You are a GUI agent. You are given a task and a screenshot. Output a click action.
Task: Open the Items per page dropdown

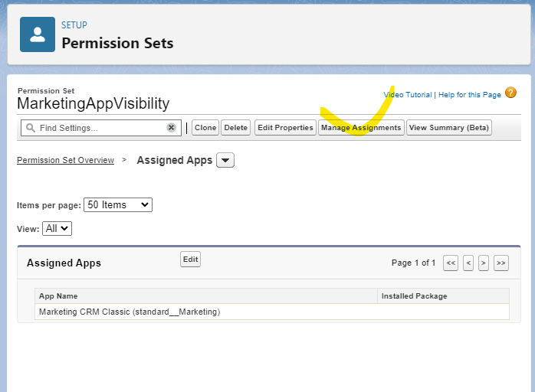click(118, 205)
